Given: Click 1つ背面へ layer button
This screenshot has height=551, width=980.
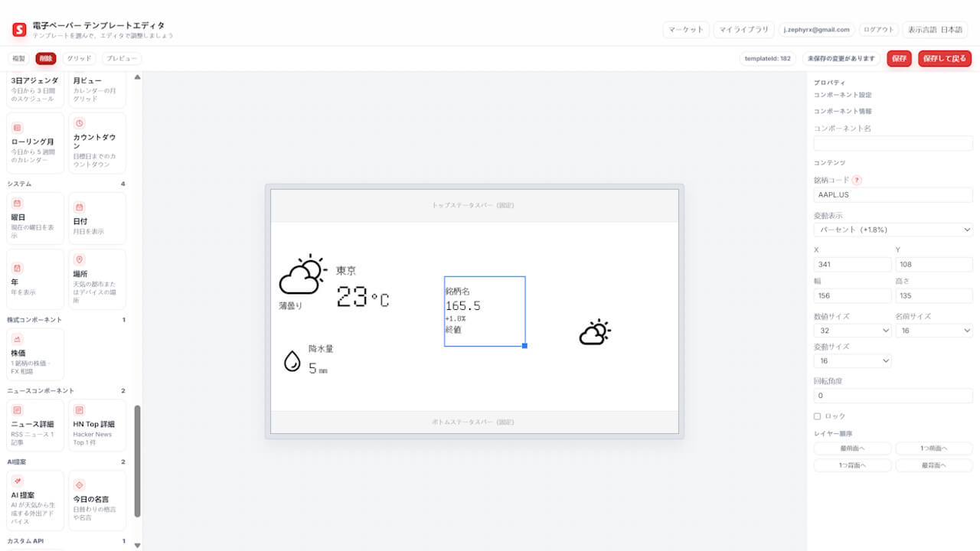Looking at the screenshot, I should (852, 465).
